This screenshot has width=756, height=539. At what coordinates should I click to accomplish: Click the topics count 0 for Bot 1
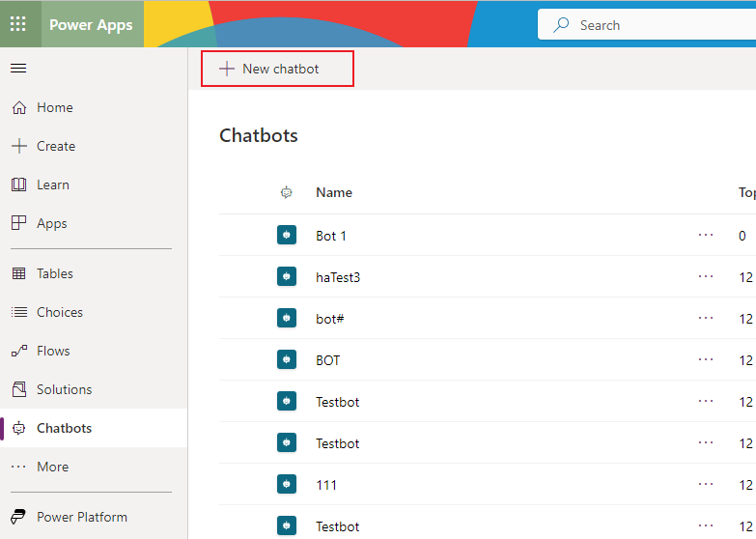click(x=742, y=236)
